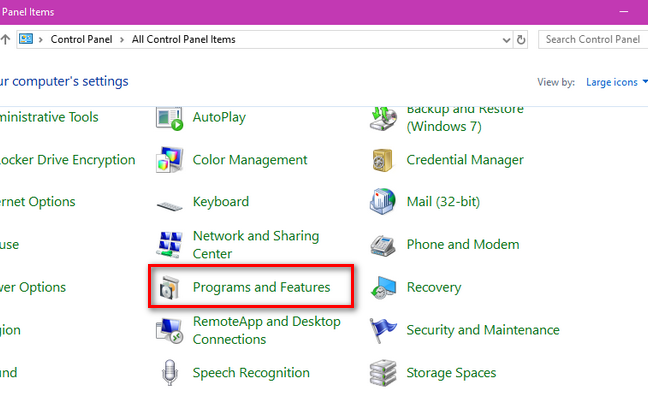The height and width of the screenshot is (400, 648).
Task: Click the Backup and Restore icon
Action: click(x=383, y=119)
